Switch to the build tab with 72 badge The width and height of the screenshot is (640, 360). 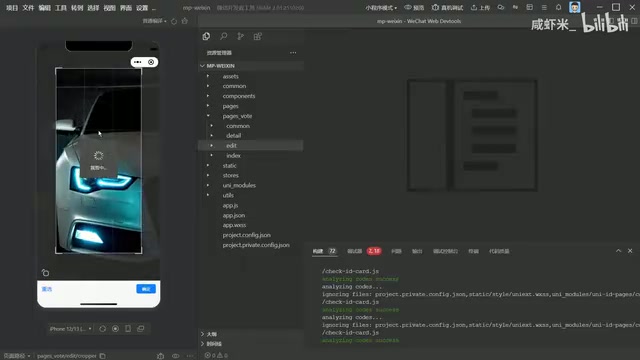coord(324,251)
